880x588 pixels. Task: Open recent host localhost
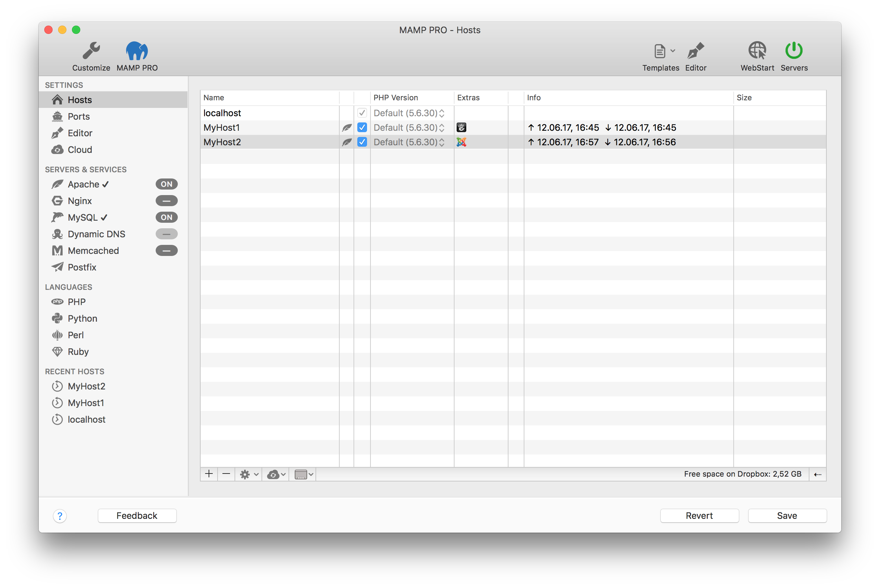[113, 419]
